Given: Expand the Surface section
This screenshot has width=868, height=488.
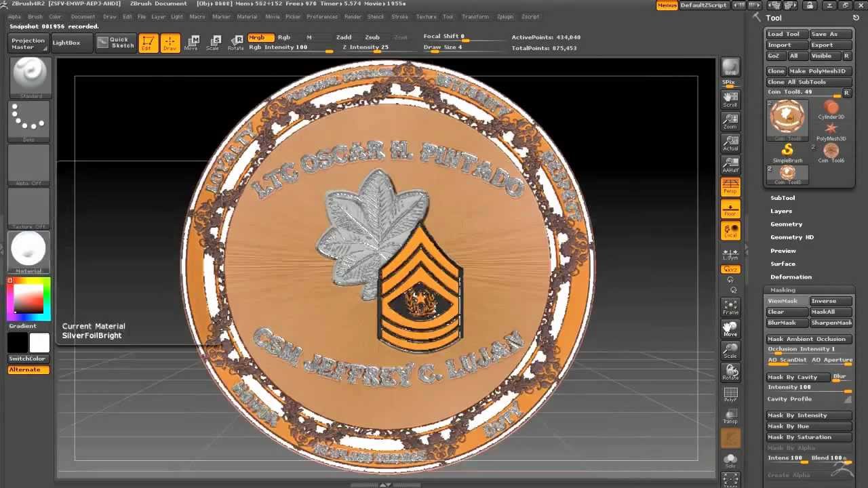Looking at the screenshot, I should (x=783, y=264).
